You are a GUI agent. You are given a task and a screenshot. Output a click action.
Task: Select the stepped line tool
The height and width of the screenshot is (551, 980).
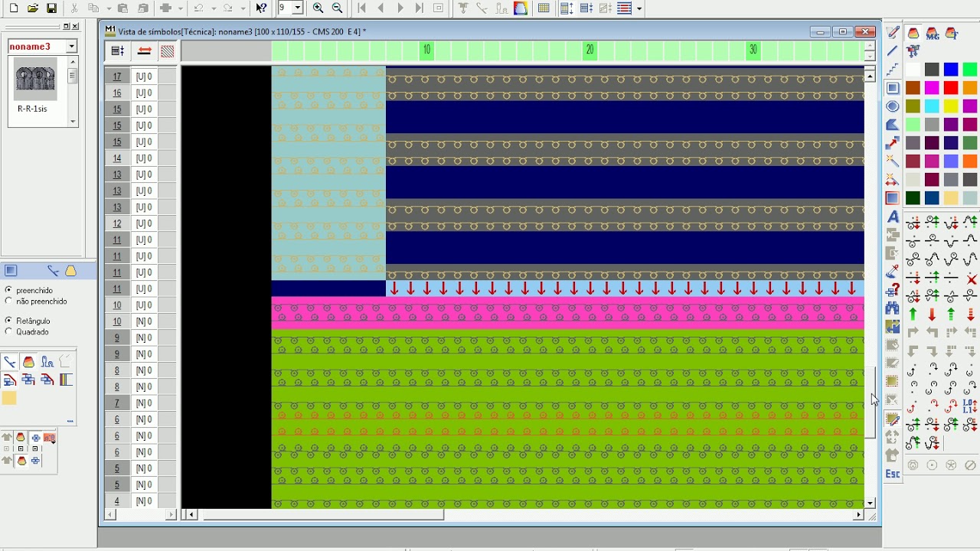893,70
